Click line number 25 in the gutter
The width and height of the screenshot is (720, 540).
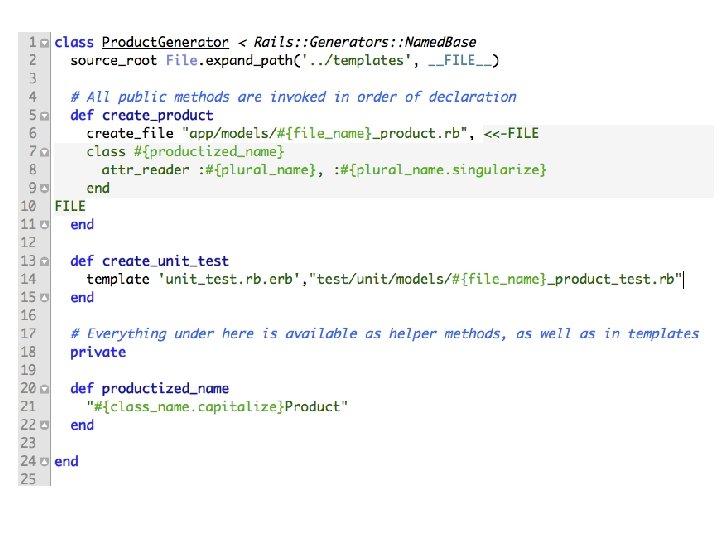(x=28, y=479)
